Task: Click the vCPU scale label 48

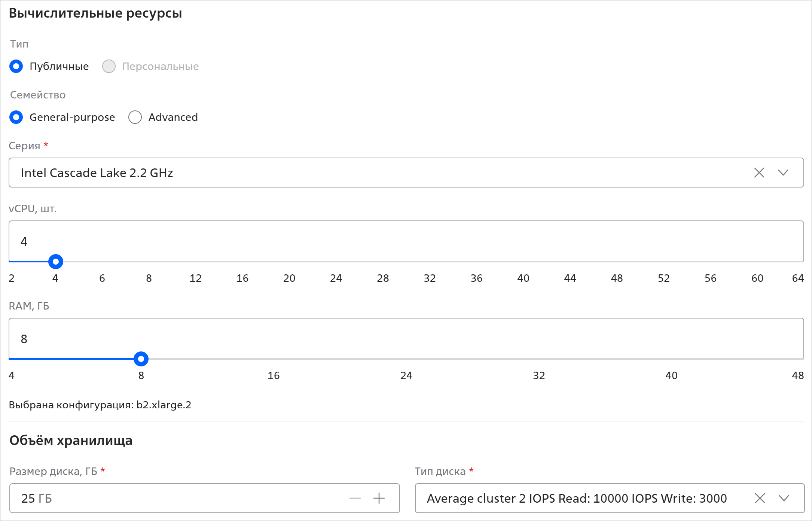Action: coord(617,278)
